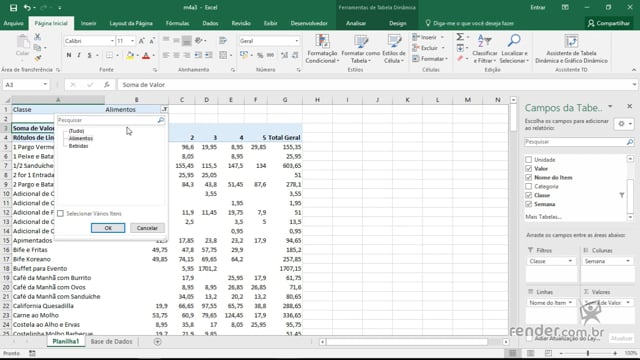Click the zoom slider handle in status bar
This screenshot has height=360, width=640.
coord(588,353)
